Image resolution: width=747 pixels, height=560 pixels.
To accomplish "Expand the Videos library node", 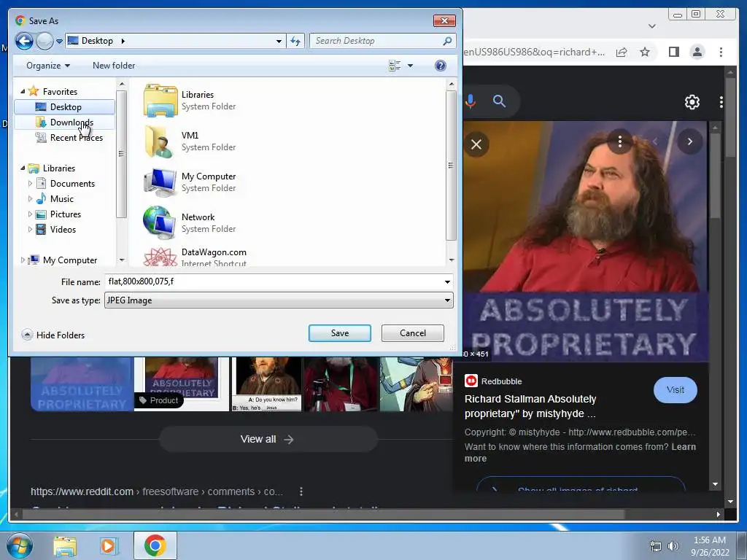I will click(30, 229).
